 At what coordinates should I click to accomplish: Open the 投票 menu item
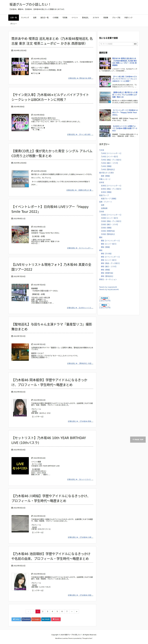[x=35, y=17]
